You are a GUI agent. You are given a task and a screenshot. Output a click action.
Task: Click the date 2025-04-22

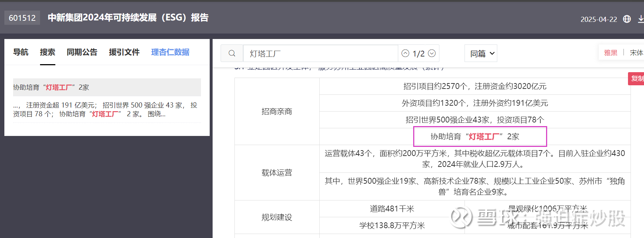click(x=598, y=19)
